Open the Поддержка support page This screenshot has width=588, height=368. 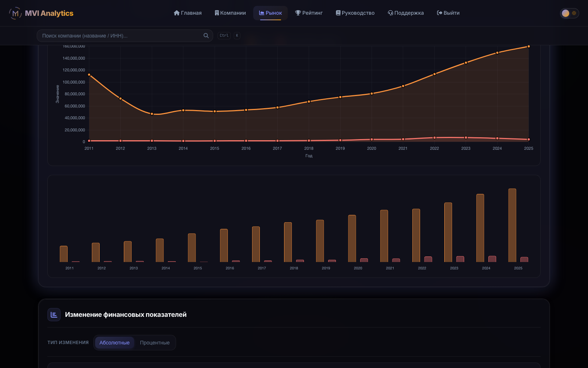(406, 13)
